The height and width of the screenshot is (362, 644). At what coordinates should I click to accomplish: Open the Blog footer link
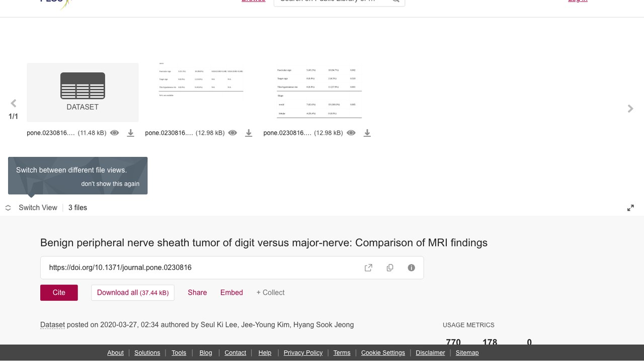206,353
